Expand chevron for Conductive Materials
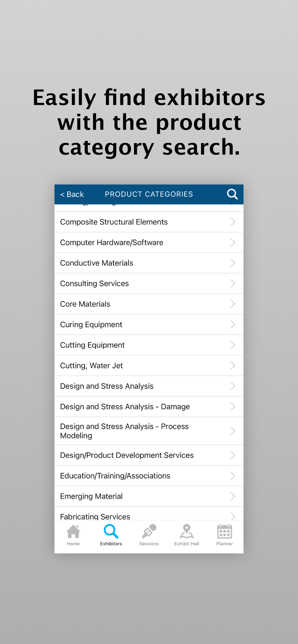The height and width of the screenshot is (644, 298). pyautogui.click(x=233, y=263)
